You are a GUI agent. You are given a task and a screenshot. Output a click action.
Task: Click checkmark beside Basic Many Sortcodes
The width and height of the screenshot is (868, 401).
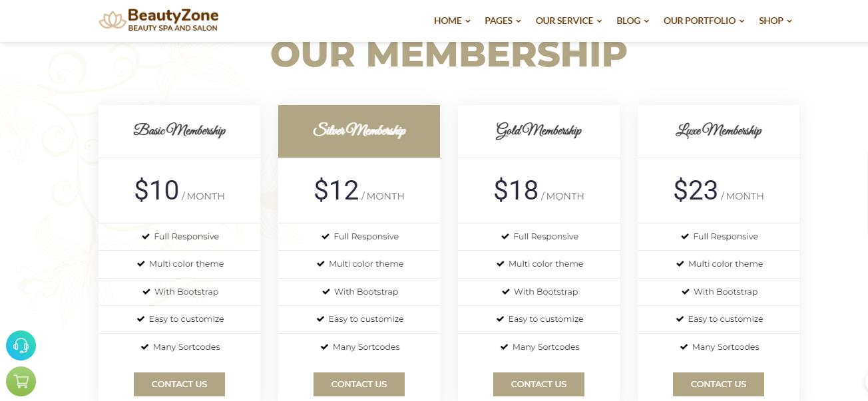pos(144,346)
